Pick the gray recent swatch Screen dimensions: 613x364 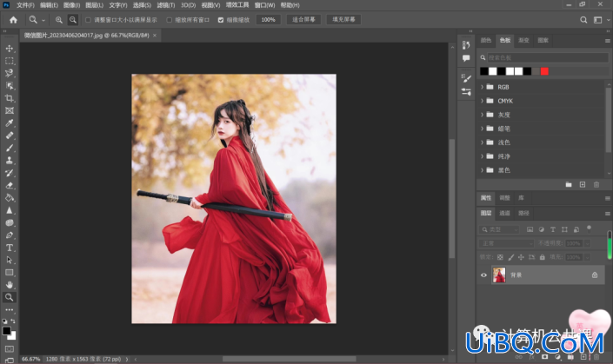pos(536,71)
